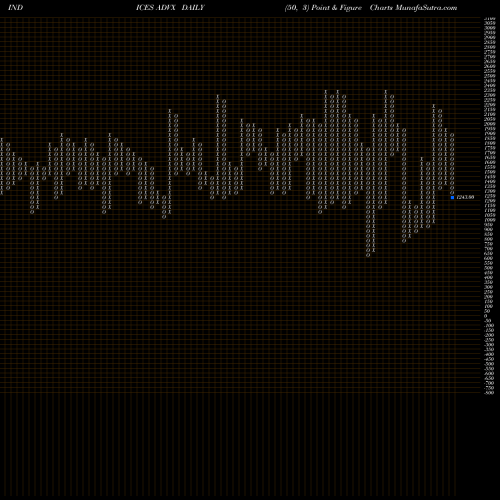Click the 'ICES ADVX' symbol text
This screenshot has width=500, height=500.
click(156, 8)
